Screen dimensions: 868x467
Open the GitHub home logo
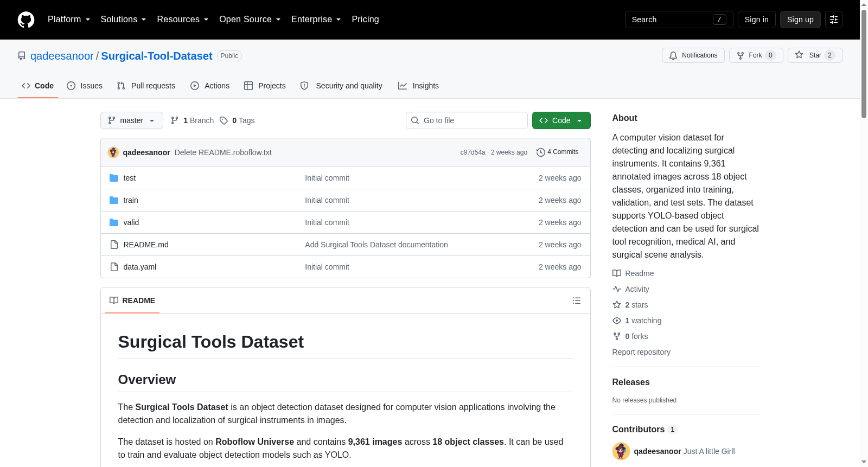(26, 20)
